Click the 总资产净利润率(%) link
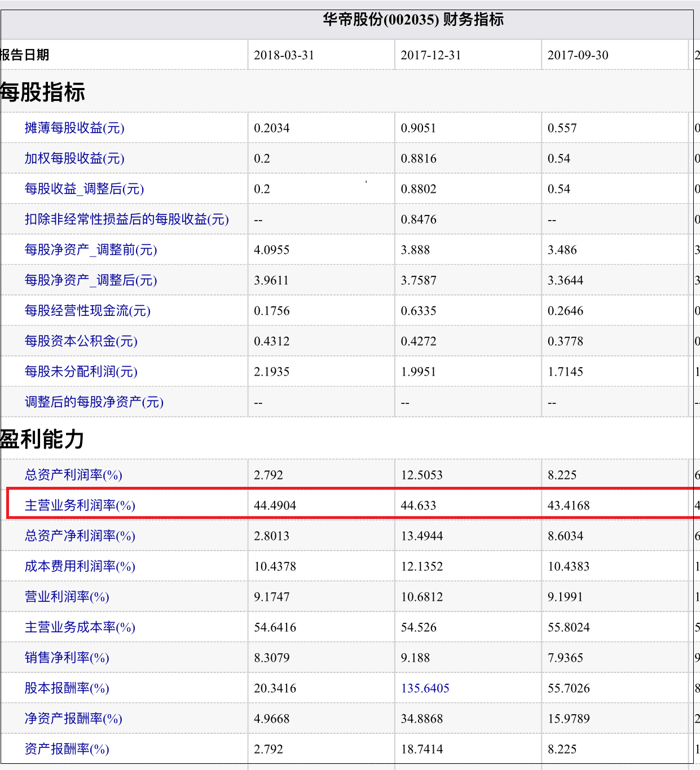 80,536
